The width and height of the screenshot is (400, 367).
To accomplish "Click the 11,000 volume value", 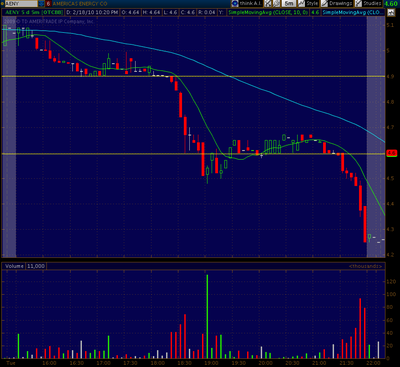I will (36, 266).
